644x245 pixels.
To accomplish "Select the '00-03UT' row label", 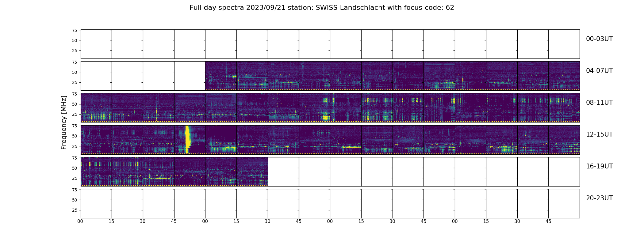I will click(x=599, y=39).
